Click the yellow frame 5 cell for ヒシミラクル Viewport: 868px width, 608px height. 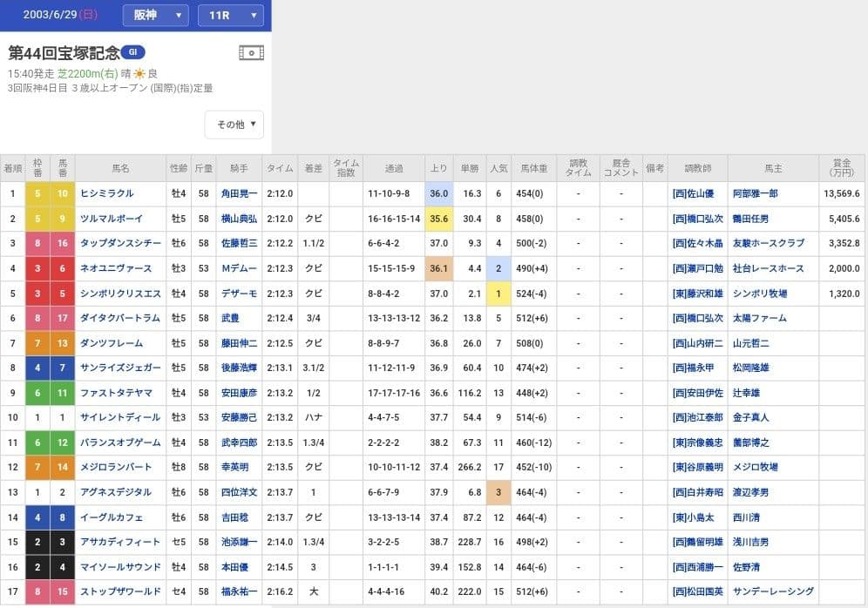coord(37,193)
